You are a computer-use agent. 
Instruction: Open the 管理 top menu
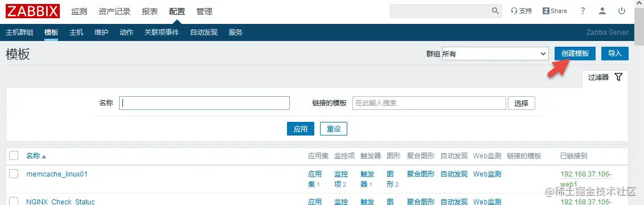click(x=204, y=11)
